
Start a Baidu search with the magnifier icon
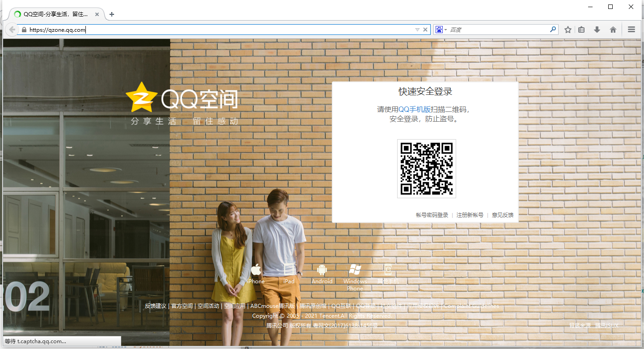pyautogui.click(x=553, y=29)
